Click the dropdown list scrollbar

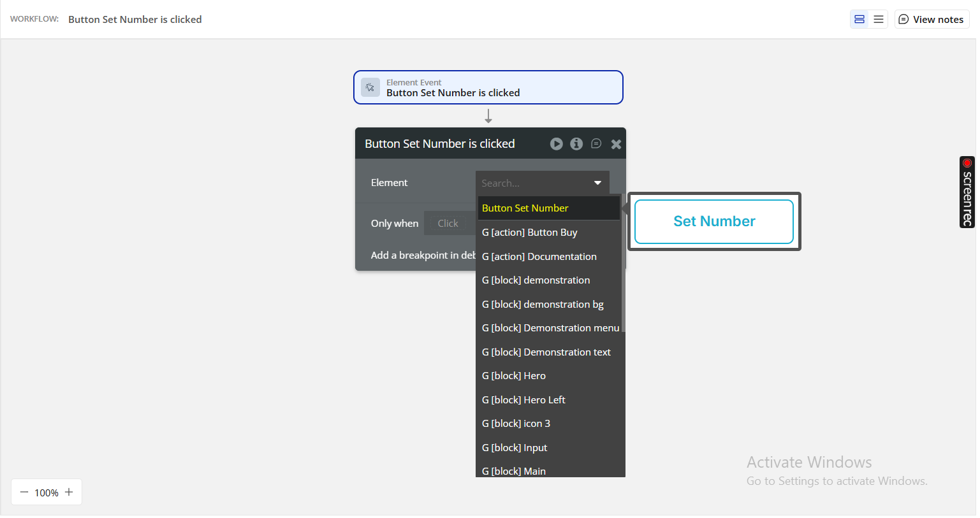[x=623, y=263]
